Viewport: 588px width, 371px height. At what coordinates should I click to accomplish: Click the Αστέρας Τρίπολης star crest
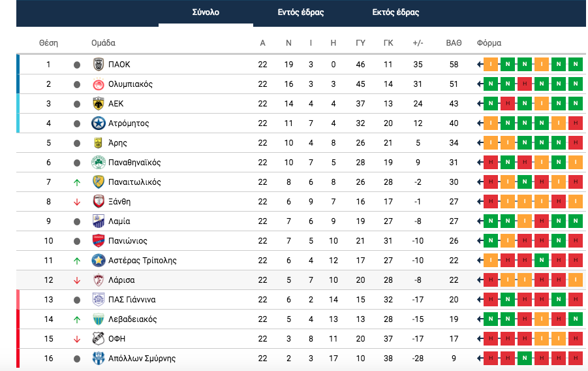99,260
